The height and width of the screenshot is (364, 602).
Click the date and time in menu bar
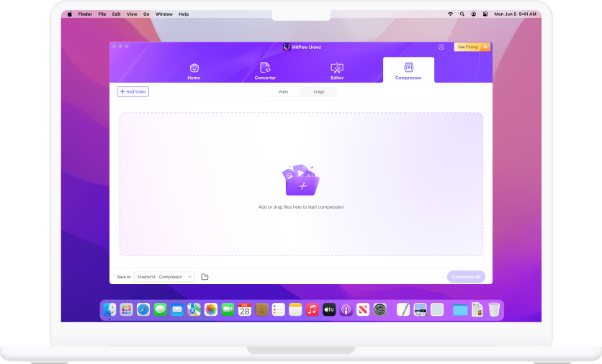click(516, 14)
